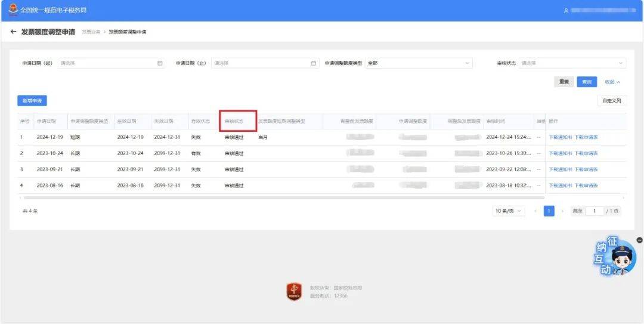Click the back arrow beside 发票额度调整申请

14,32
